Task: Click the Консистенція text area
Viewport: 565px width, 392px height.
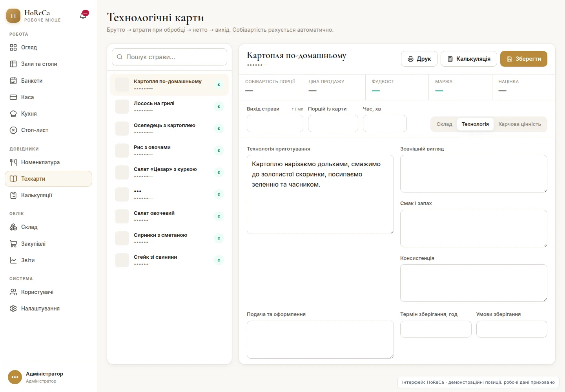Action: (474, 283)
